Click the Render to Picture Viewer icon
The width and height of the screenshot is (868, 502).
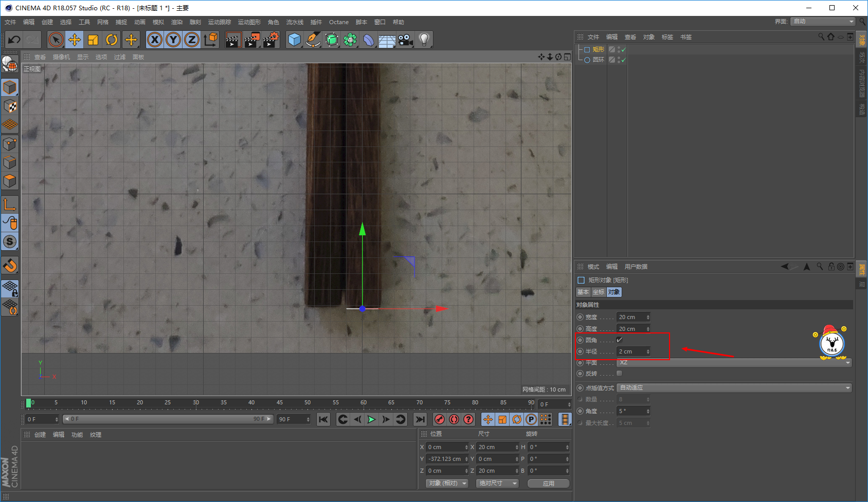point(251,40)
